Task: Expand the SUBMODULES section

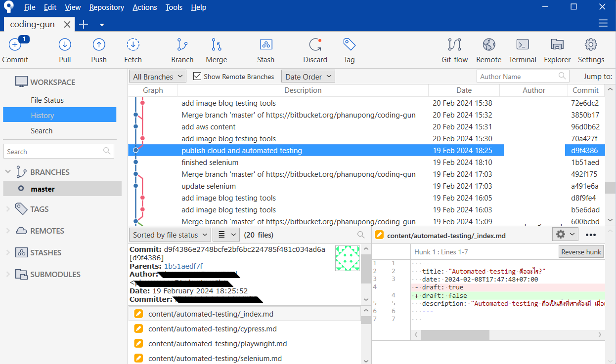Action: tap(8, 274)
